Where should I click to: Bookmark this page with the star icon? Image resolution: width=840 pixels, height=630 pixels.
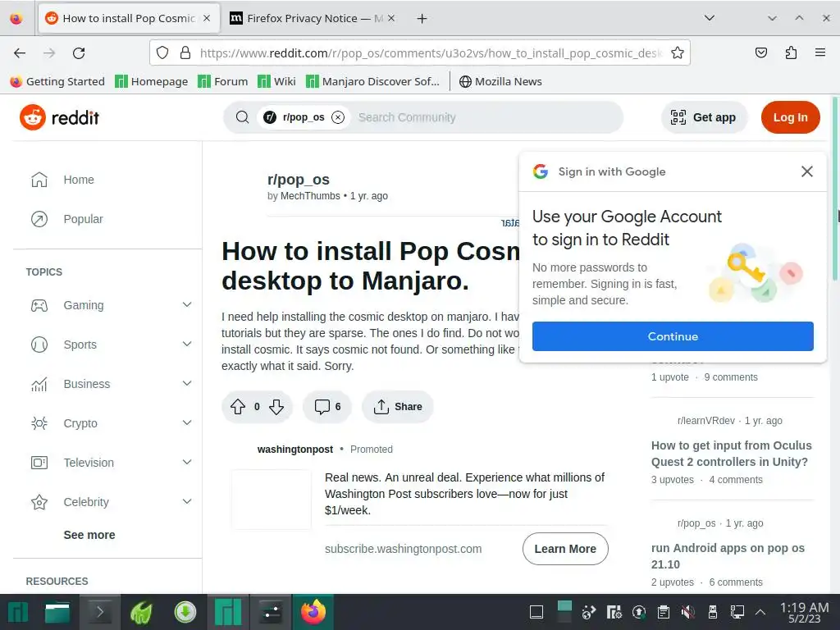(677, 52)
